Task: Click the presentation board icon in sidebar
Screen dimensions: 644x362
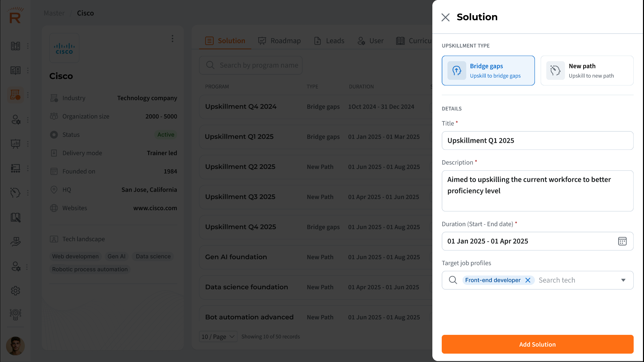Action: (x=15, y=144)
